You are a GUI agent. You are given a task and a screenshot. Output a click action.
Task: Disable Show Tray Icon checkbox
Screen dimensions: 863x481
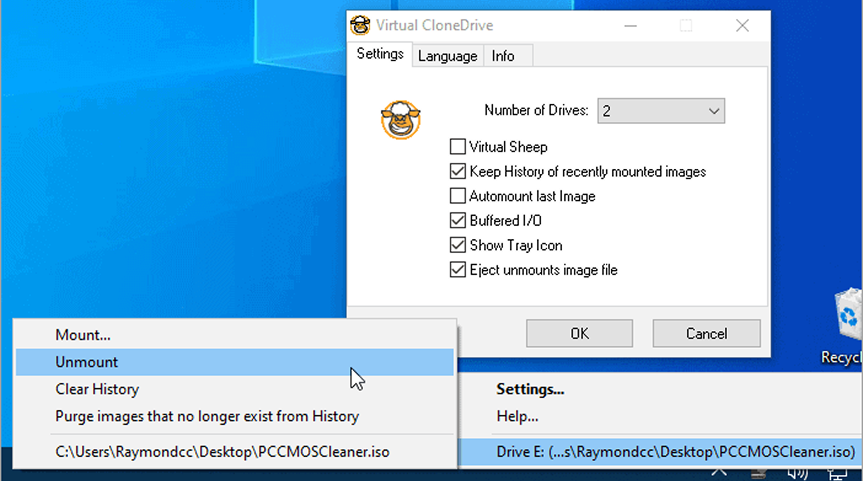457,245
